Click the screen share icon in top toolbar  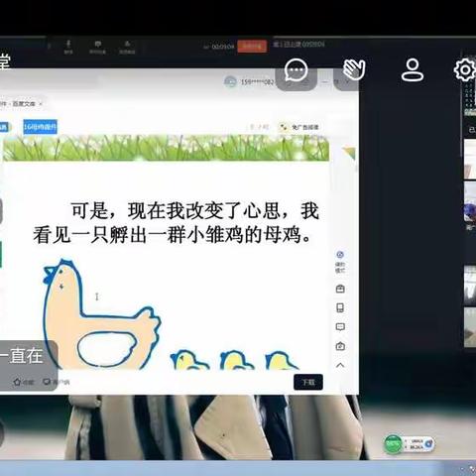tap(97, 47)
